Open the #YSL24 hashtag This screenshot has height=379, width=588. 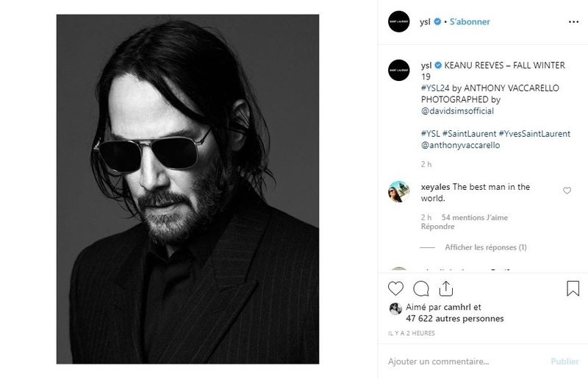click(435, 88)
